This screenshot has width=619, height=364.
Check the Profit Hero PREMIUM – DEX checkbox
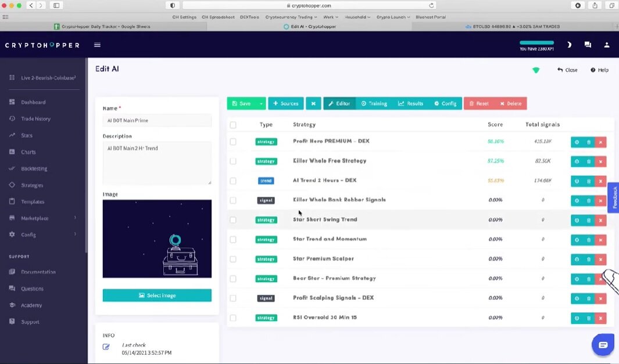click(233, 142)
